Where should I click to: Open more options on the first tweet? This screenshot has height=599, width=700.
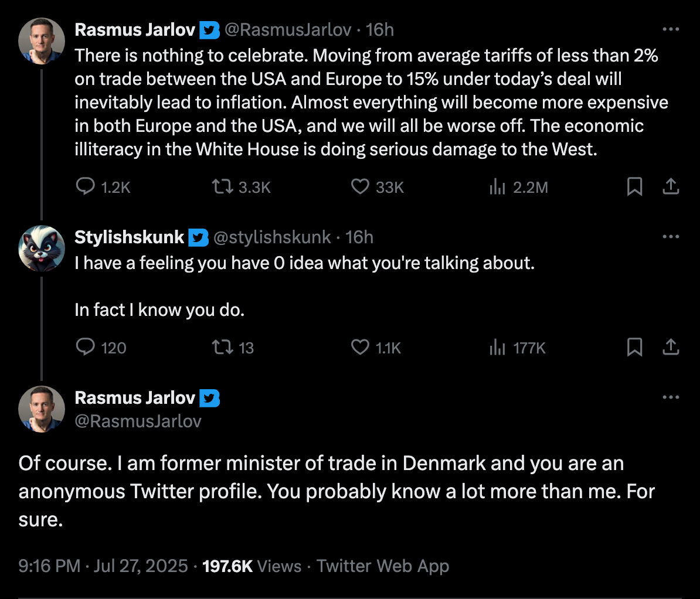click(671, 29)
